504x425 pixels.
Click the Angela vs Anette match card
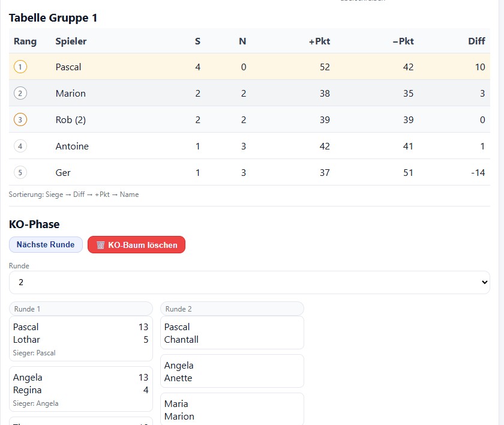(233, 372)
